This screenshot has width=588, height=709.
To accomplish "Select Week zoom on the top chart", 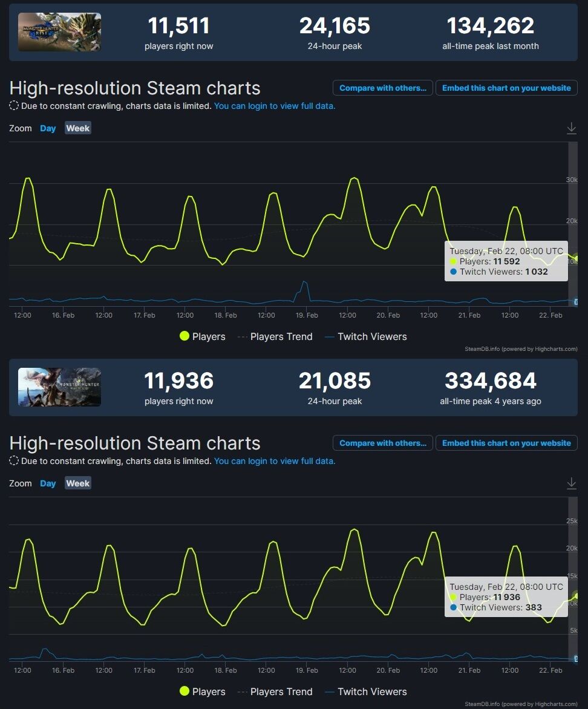I will click(x=78, y=128).
